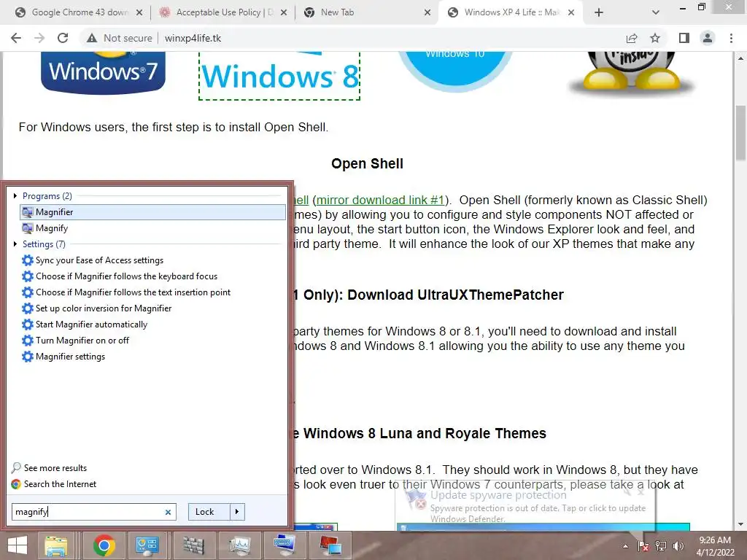Viewport: 747px width, 560px height.
Task: Click the scrollbar down arrow
Action: 741,524
